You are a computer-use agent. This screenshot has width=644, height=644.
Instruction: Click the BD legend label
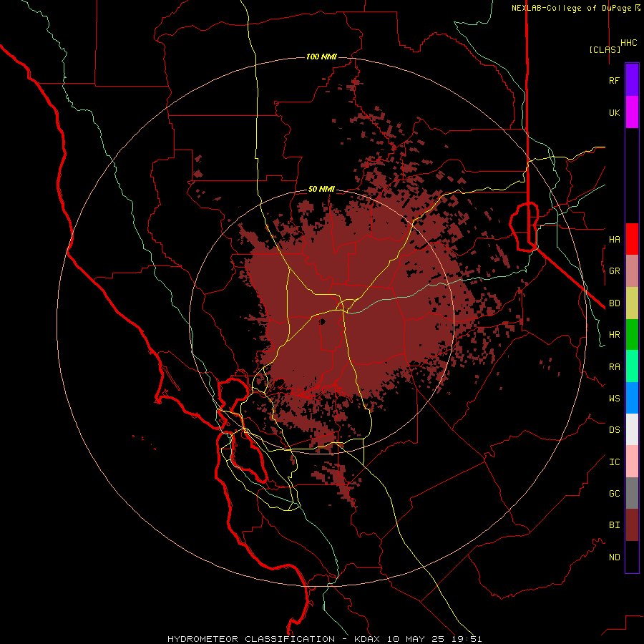[614, 303]
